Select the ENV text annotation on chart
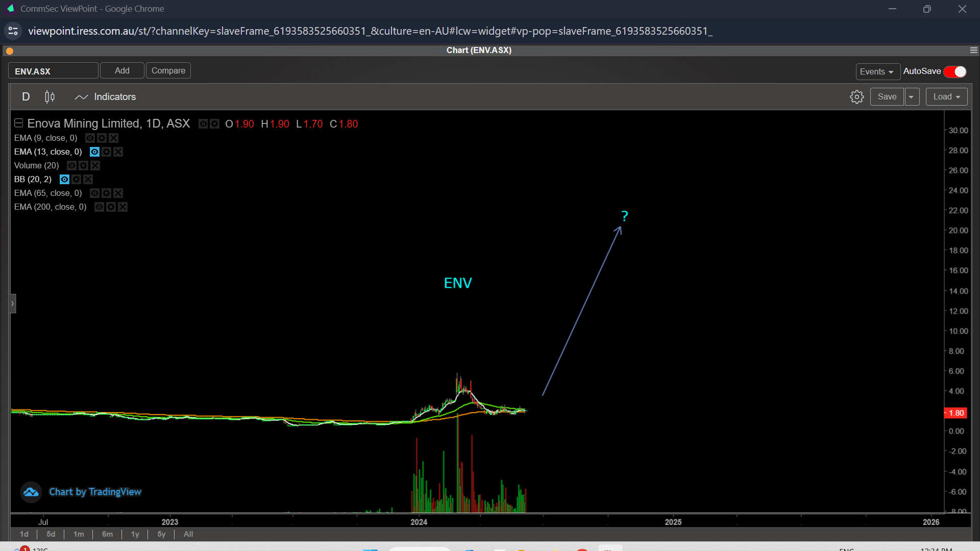 tap(458, 283)
